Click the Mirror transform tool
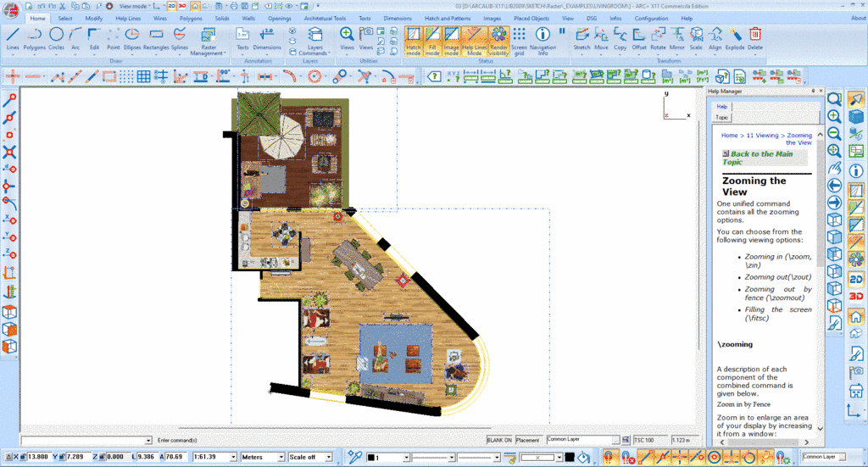Viewport: 868px width, 467px height. [x=676, y=38]
